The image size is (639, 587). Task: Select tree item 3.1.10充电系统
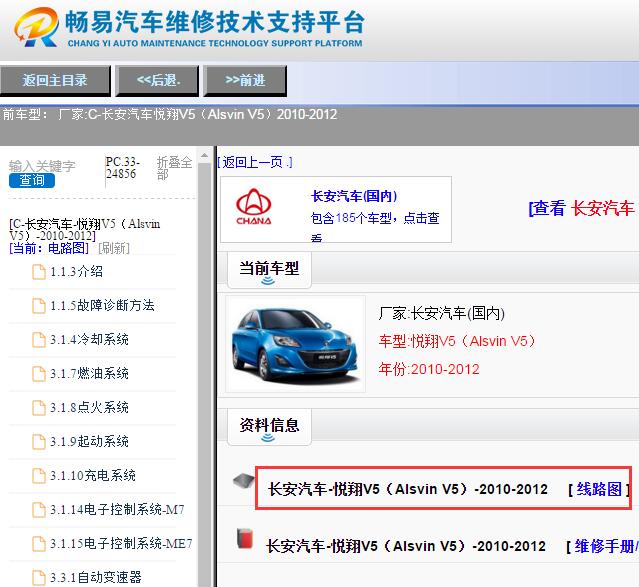point(93,475)
